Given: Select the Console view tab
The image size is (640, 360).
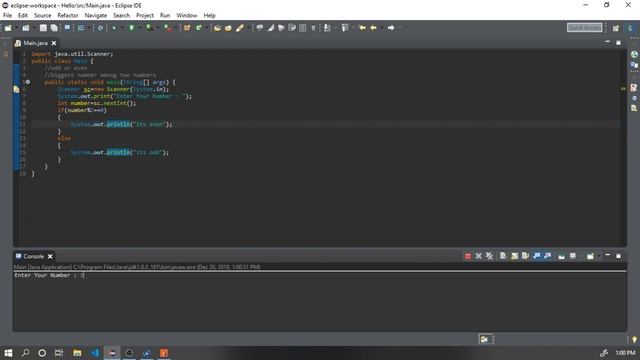Looking at the screenshot, I should pyautogui.click(x=33, y=256).
